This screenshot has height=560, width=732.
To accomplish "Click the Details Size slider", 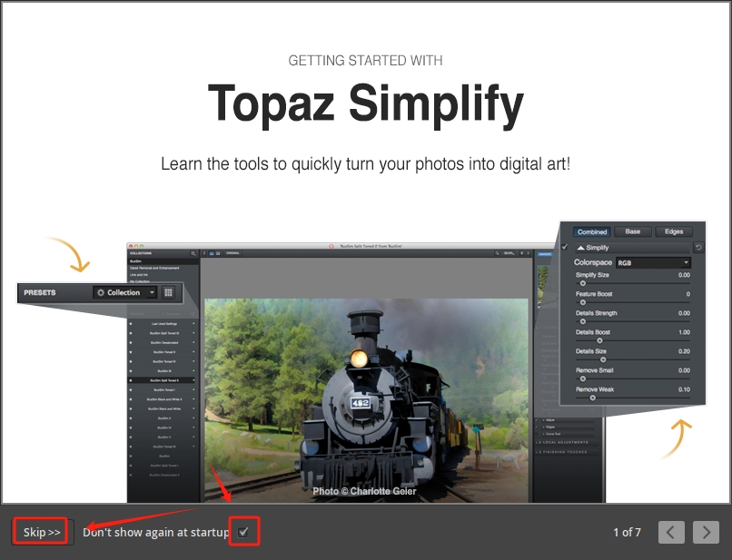I will click(633, 359).
